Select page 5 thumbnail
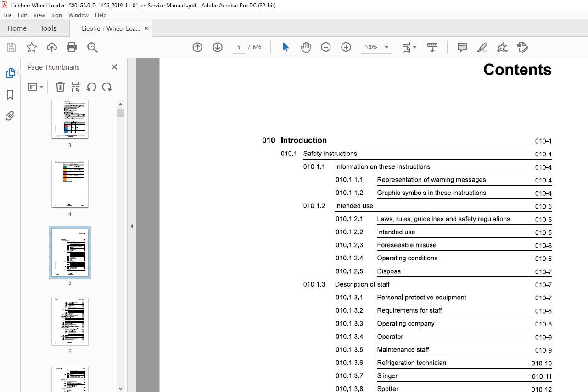Screen dimensions: 588x392 pos(70,253)
